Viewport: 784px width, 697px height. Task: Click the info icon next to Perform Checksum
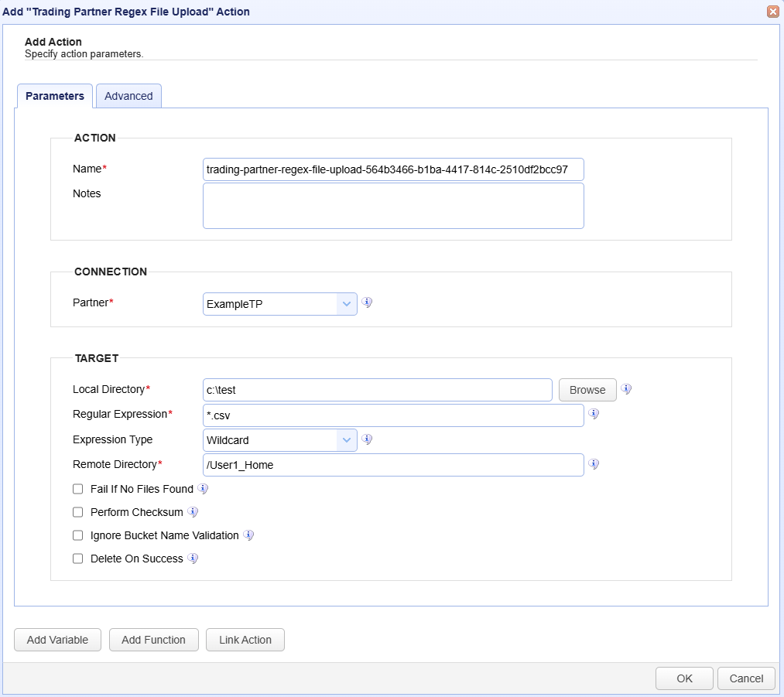[193, 512]
